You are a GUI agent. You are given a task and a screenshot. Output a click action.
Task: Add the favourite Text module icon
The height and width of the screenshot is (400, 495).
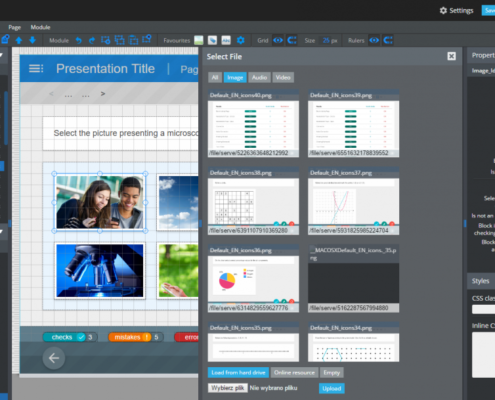[226, 40]
